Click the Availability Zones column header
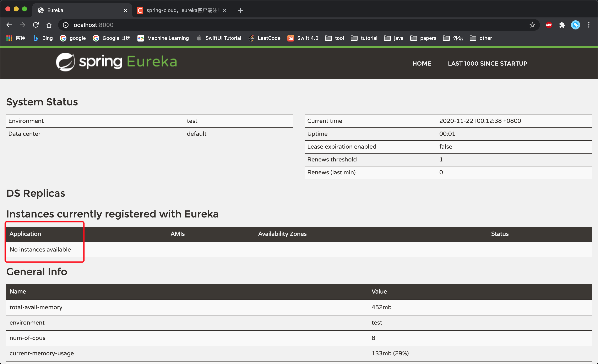 282,234
